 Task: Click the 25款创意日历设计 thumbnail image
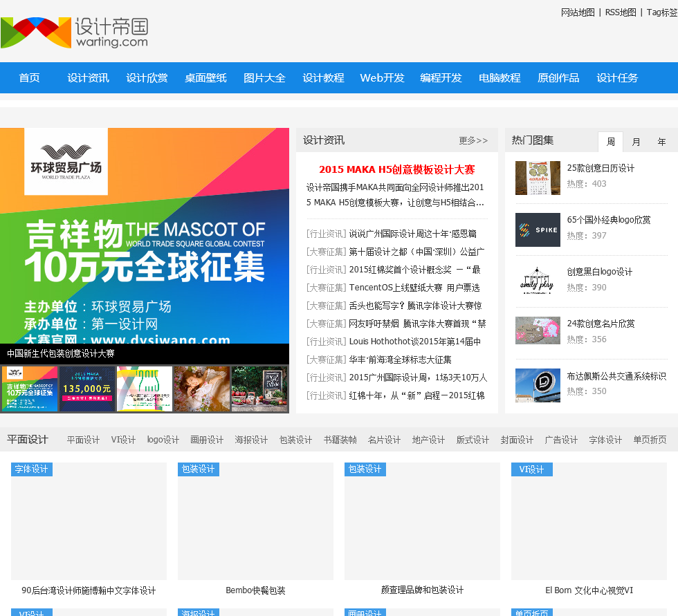(x=538, y=178)
